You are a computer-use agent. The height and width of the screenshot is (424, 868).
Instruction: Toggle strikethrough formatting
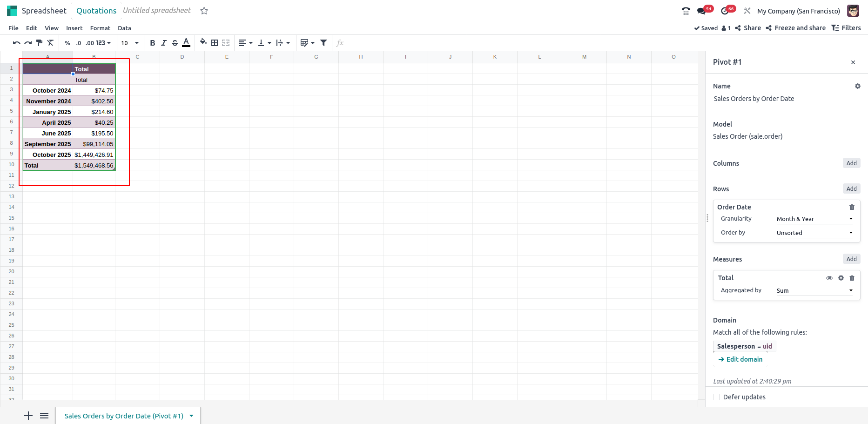(x=175, y=43)
